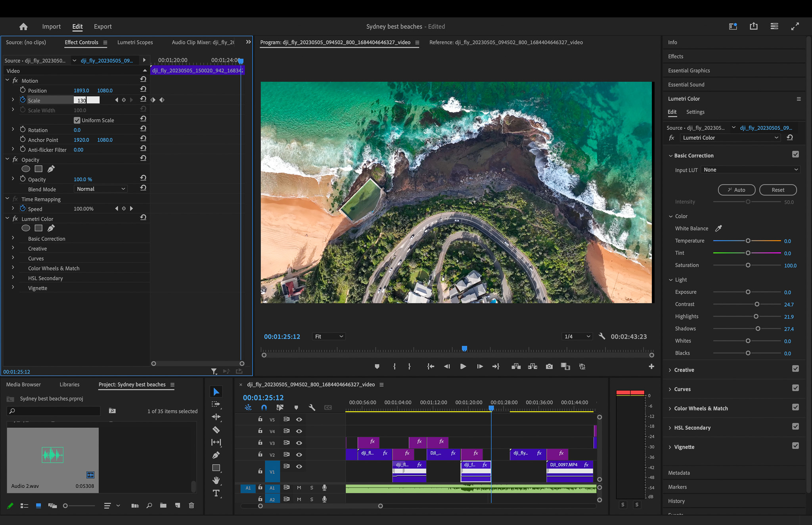
Task: Click New Bin folder icon
Action: click(x=163, y=506)
